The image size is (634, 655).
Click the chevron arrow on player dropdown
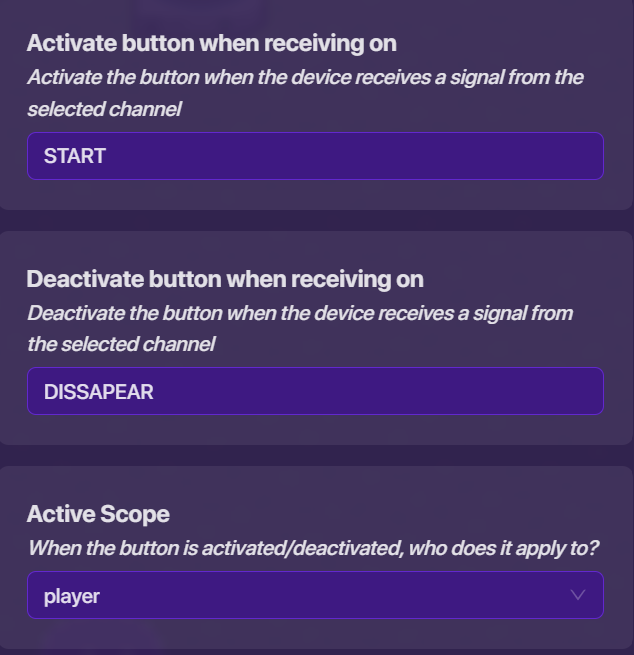[x=577, y=595]
